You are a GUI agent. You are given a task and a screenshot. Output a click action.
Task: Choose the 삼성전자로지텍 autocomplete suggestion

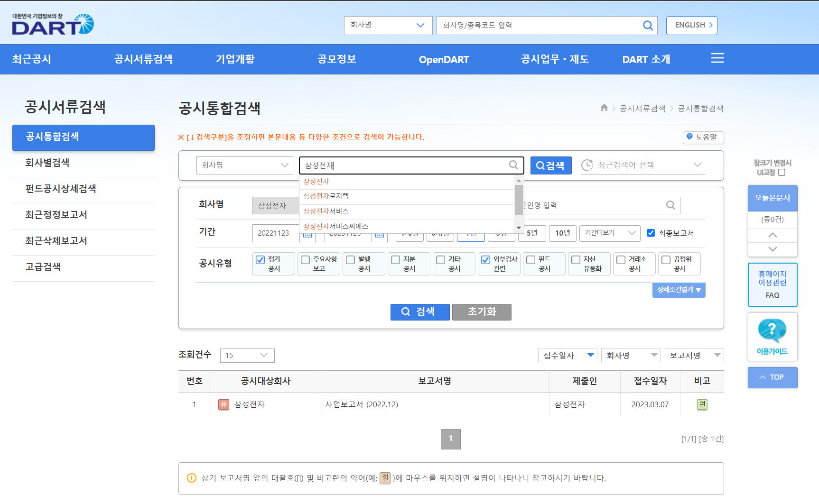(x=407, y=196)
